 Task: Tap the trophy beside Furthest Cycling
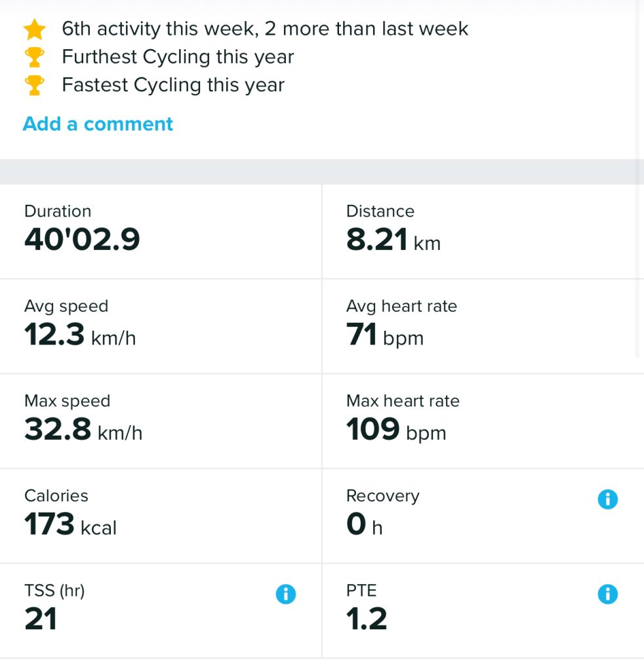pos(34,57)
